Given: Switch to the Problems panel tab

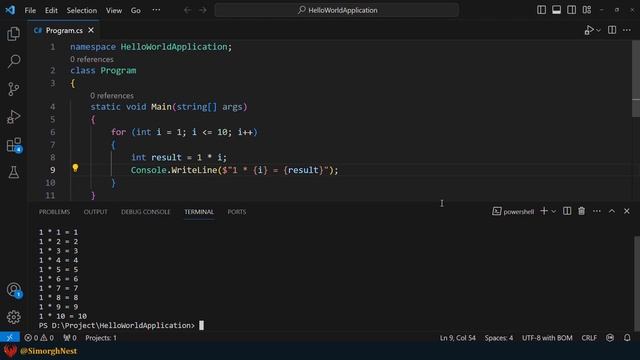Looking at the screenshot, I should point(54,212).
